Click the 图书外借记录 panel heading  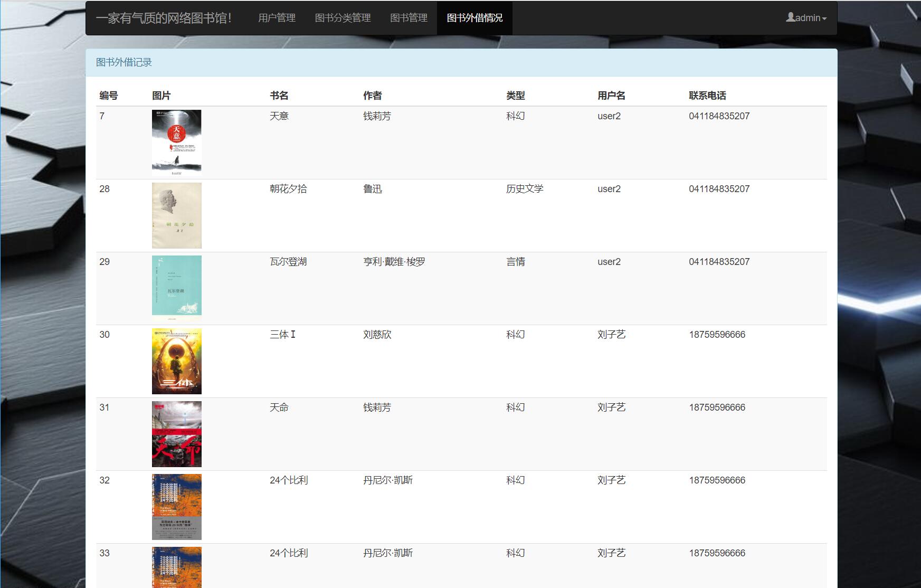[124, 62]
